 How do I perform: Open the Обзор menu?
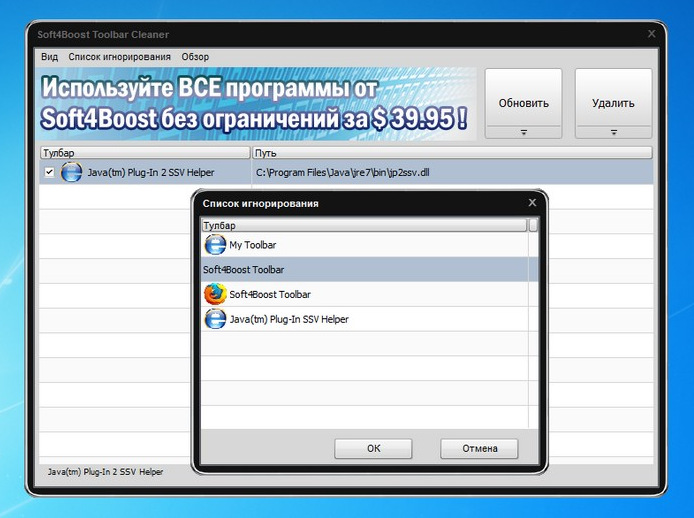(x=195, y=57)
